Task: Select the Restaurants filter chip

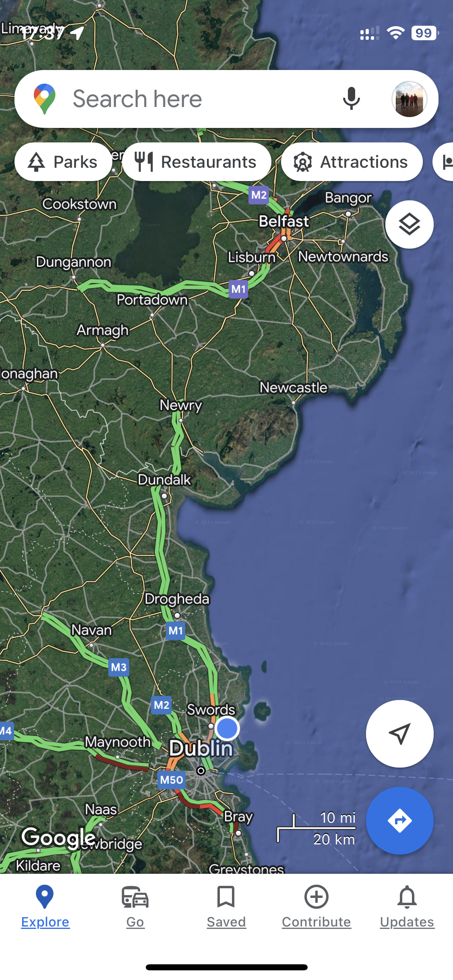Action: click(x=197, y=162)
